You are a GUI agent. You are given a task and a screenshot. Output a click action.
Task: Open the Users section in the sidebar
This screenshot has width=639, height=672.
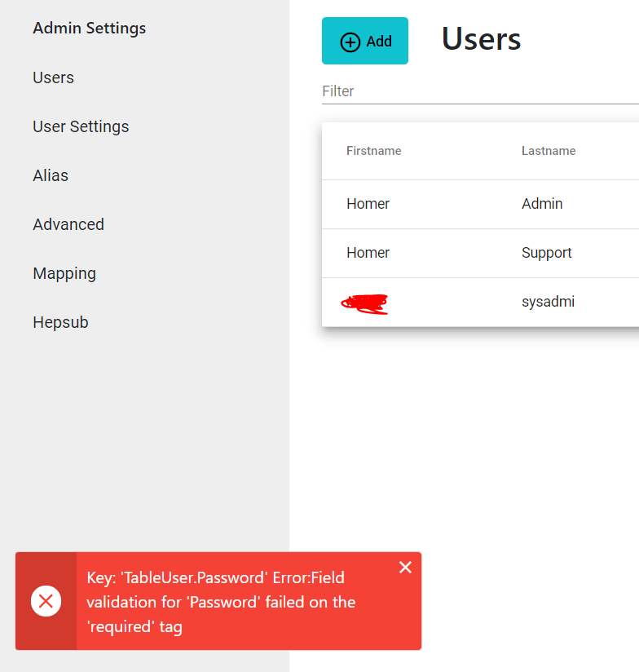53,77
